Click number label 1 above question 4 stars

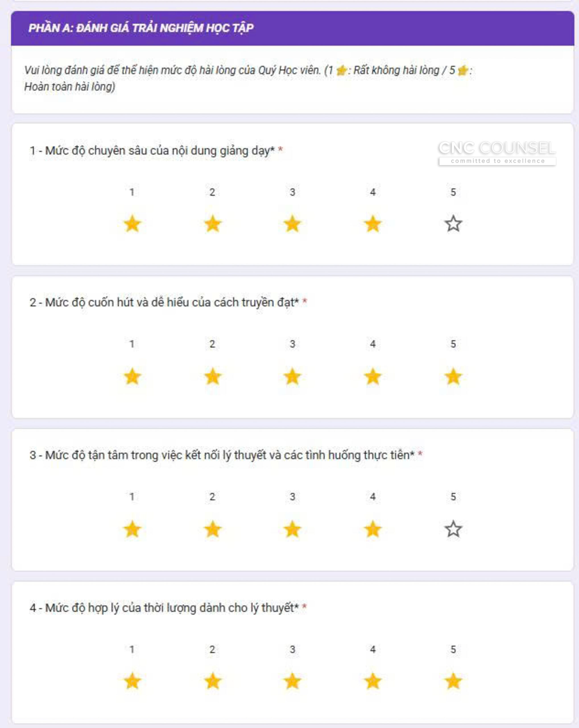click(x=132, y=649)
